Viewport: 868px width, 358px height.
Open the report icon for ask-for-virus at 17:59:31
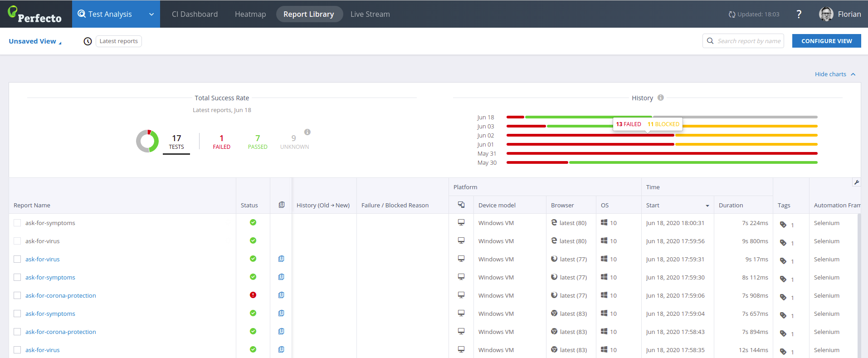[281, 259]
